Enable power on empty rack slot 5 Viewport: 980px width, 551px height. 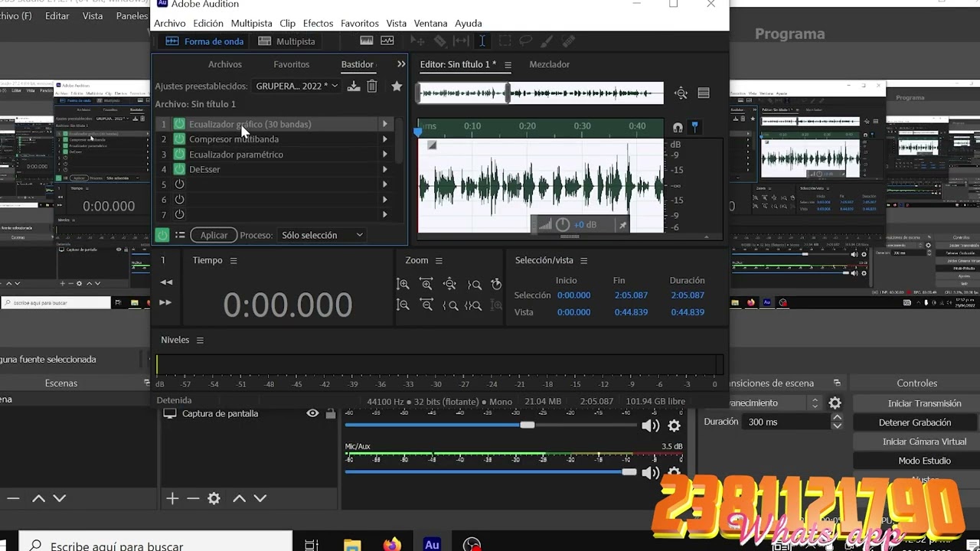point(179,184)
